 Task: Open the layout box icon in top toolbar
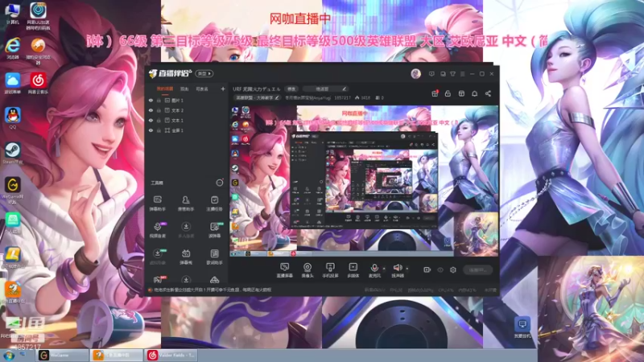point(461,93)
